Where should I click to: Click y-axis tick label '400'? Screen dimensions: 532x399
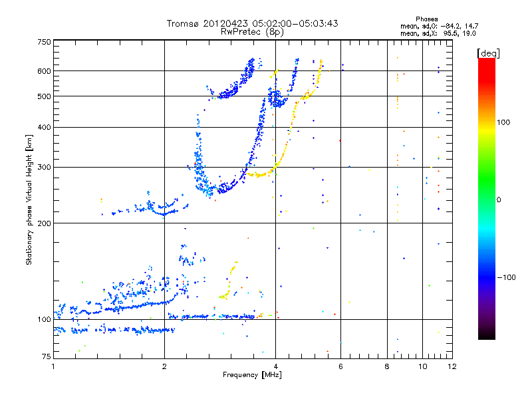pyautogui.click(x=44, y=127)
